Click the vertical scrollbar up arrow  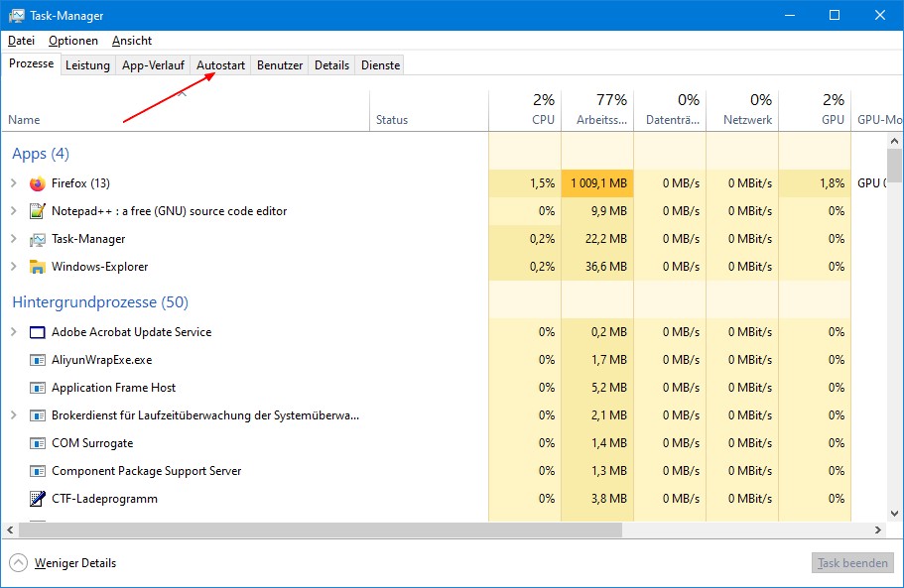894,141
